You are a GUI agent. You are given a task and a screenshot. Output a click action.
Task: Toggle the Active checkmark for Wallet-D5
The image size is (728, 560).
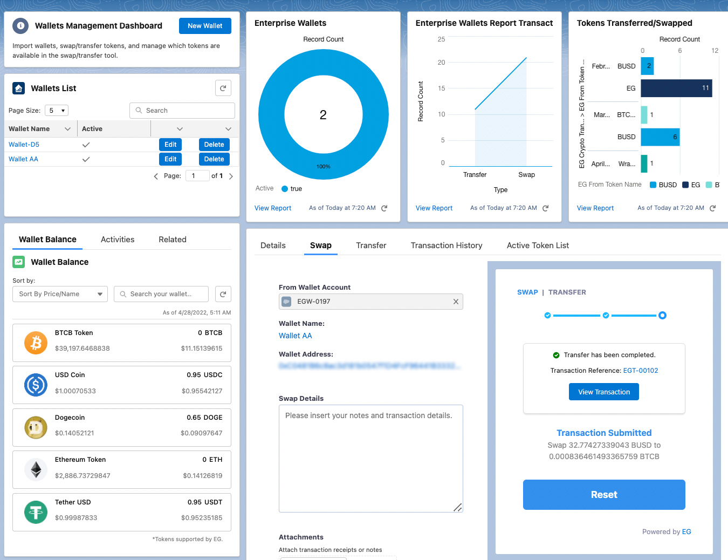coord(86,145)
